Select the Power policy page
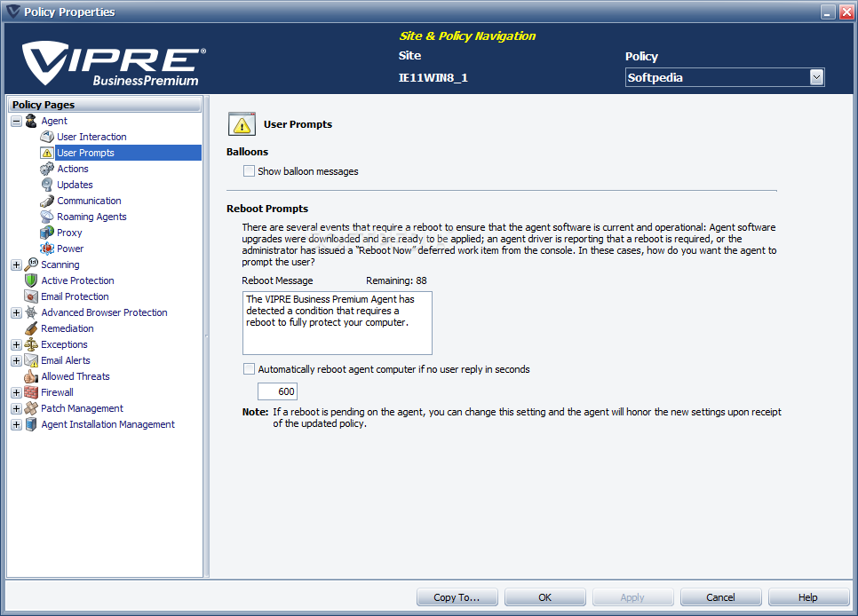The height and width of the screenshot is (616, 858). pyautogui.click(x=70, y=249)
